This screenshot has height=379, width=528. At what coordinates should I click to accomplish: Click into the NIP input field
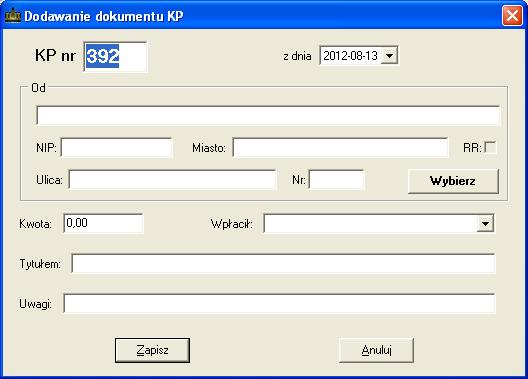[x=117, y=147]
